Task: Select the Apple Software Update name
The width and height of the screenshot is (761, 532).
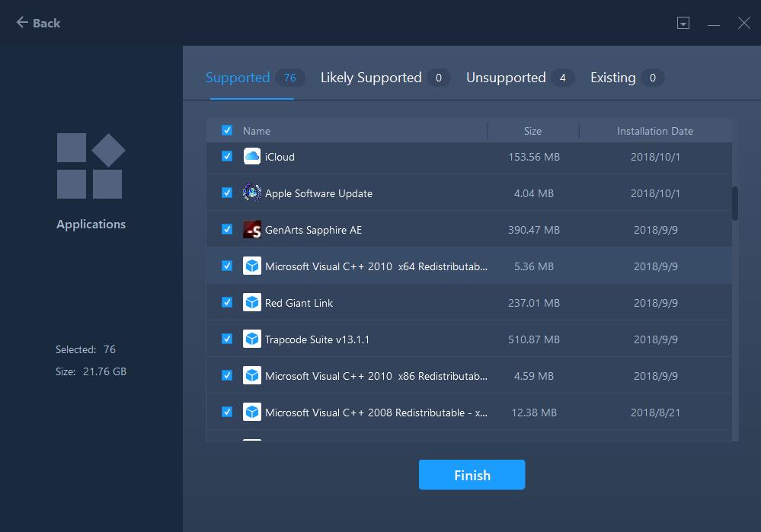Action: coord(318,193)
